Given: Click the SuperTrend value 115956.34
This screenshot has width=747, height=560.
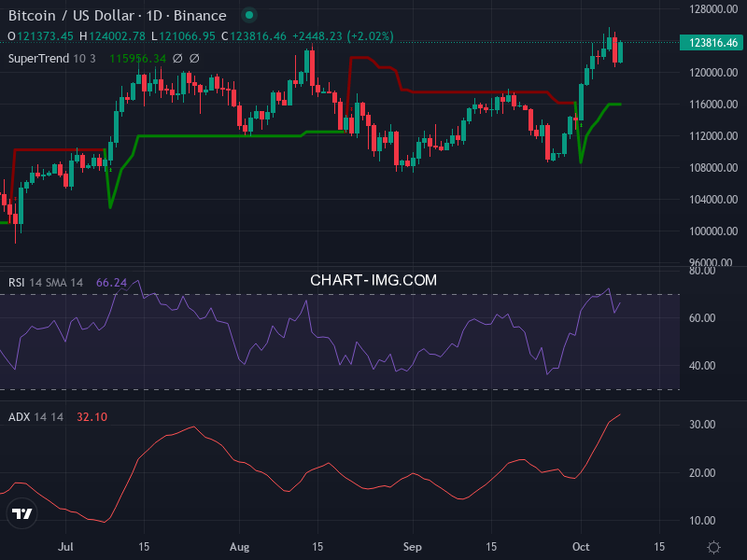Looking at the screenshot, I should click(x=138, y=58).
